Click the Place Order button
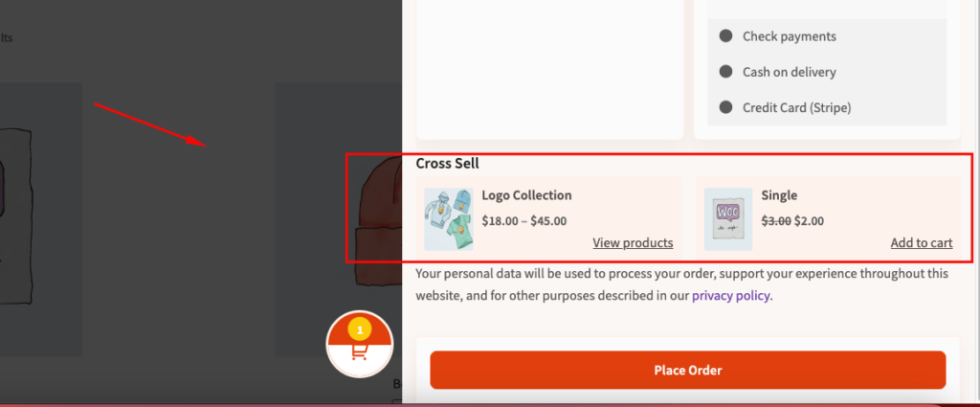This screenshot has width=980, height=407. pos(687,370)
